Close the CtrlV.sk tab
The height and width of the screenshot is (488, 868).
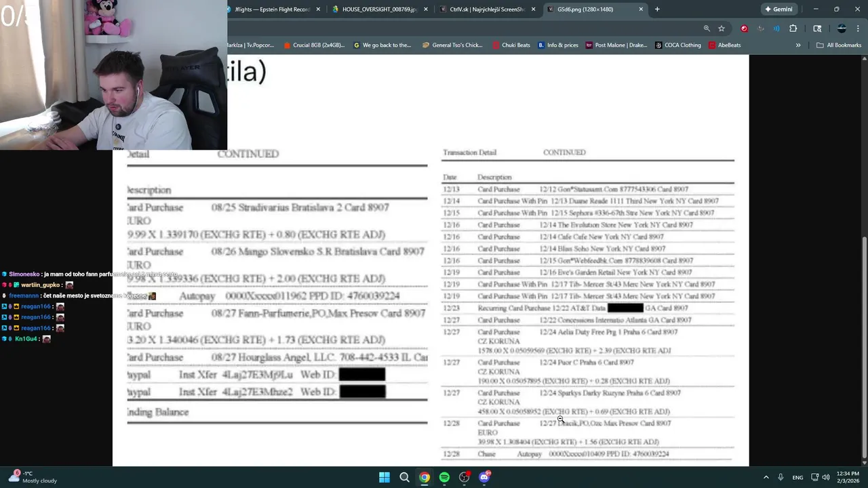(533, 9)
